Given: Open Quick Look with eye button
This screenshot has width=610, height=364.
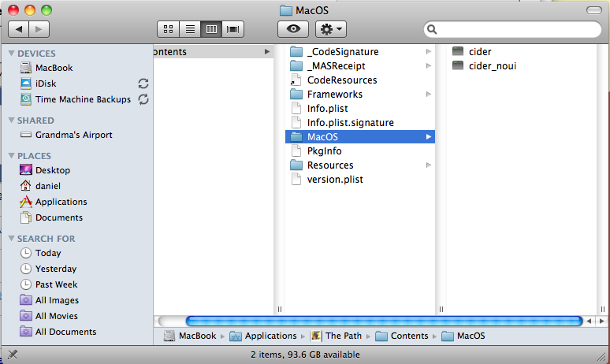Looking at the screenshot, I should (293, 29).
